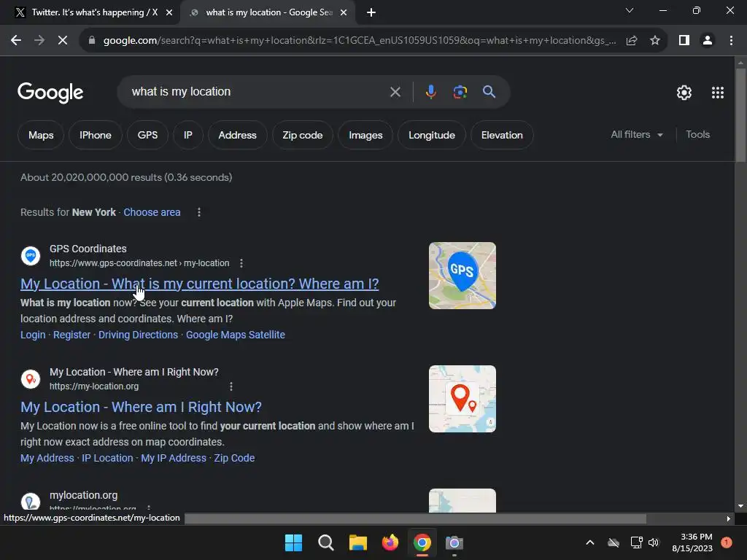Go to Google homepage logo
This screenshot has height=560, width=747.
(50, 93)
